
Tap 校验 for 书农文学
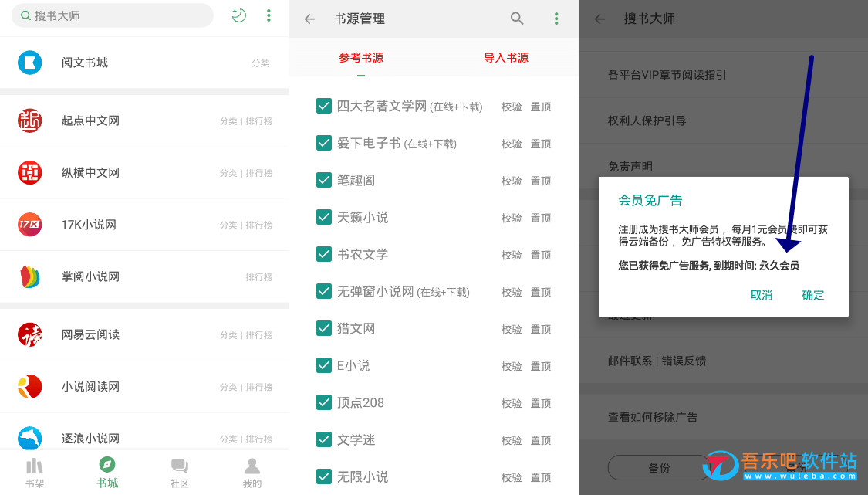pos(512,255)
